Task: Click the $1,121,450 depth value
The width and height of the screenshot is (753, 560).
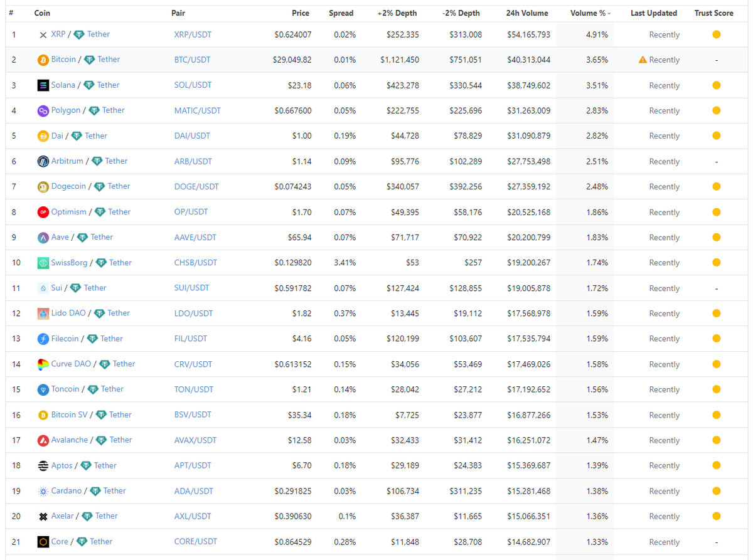Action: coord(399,60)
